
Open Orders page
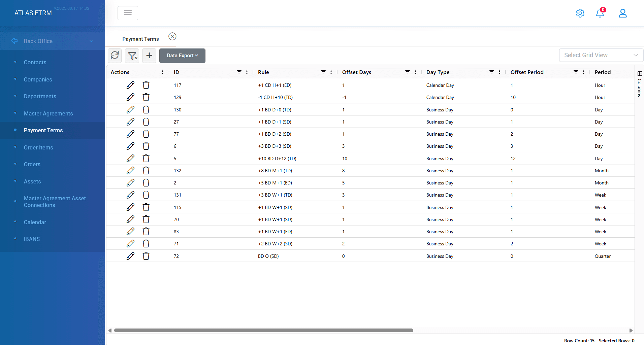(x=32, y=164)
